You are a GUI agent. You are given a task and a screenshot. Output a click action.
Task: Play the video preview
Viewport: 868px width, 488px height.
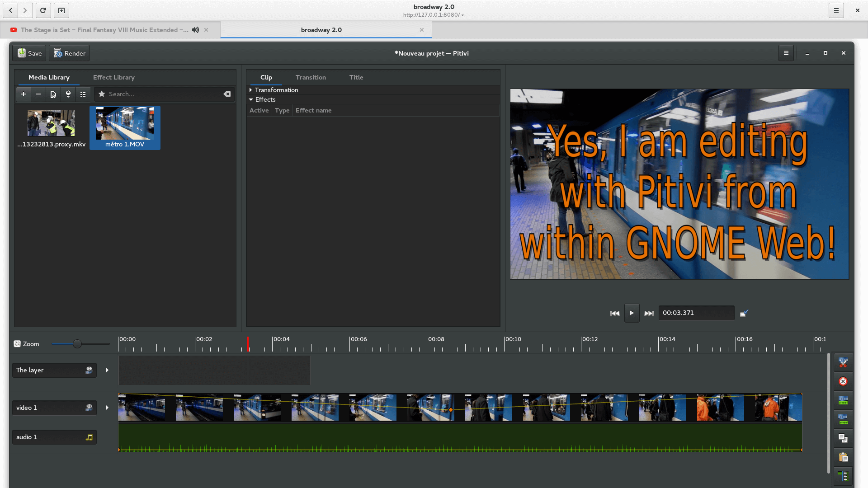pos(632,313)
